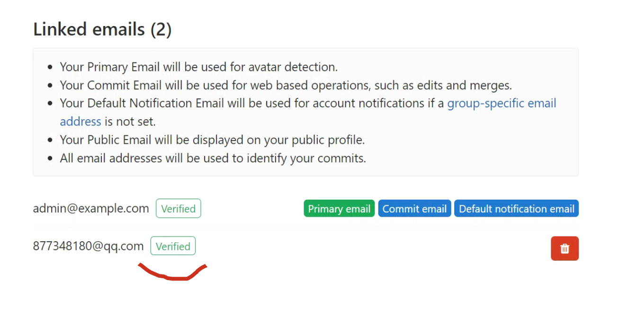Click the Public Email profile note
Viewport: 644px width, 317px height.
[212, 140]
